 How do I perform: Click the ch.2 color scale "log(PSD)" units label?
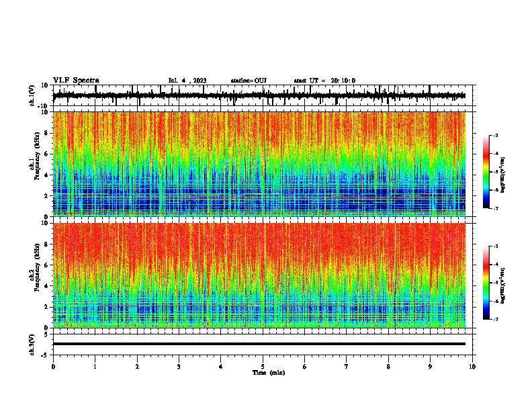pyautogui.click(x=503, y=285)
